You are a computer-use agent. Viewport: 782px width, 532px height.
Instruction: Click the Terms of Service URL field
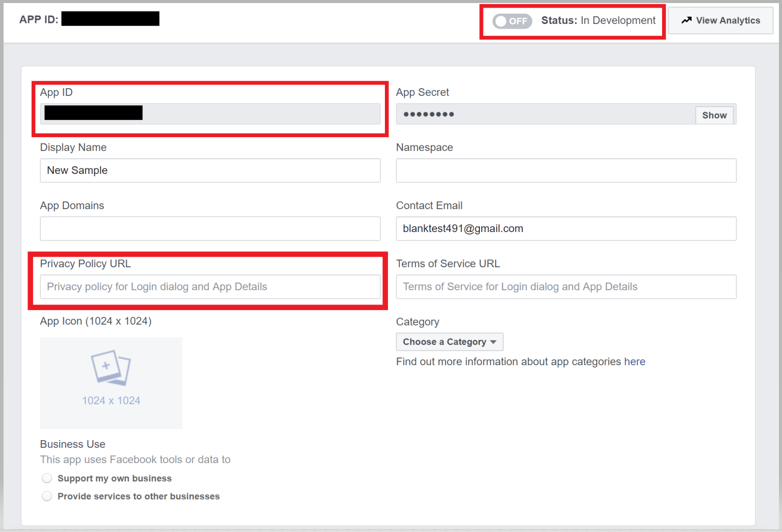point(566,287)
